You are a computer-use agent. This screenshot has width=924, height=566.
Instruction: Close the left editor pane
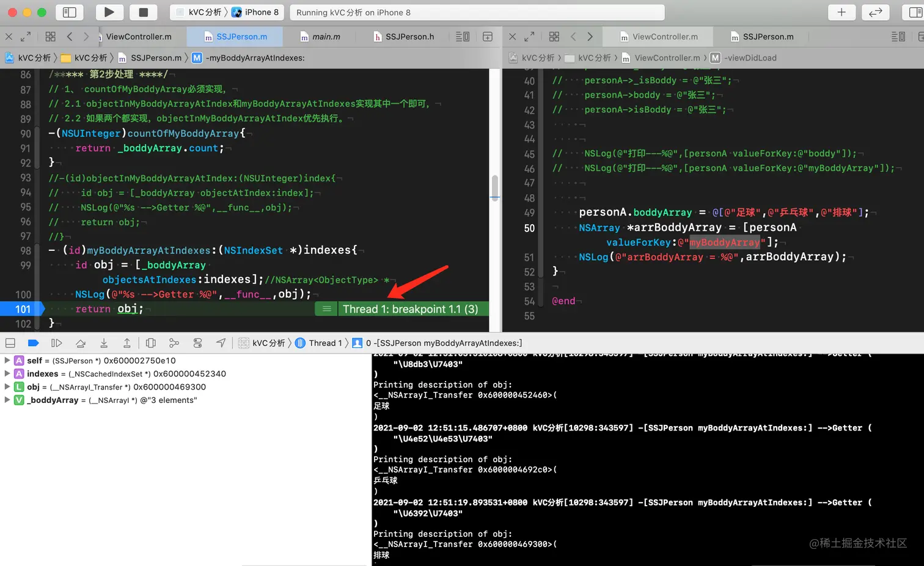point(9,37)
